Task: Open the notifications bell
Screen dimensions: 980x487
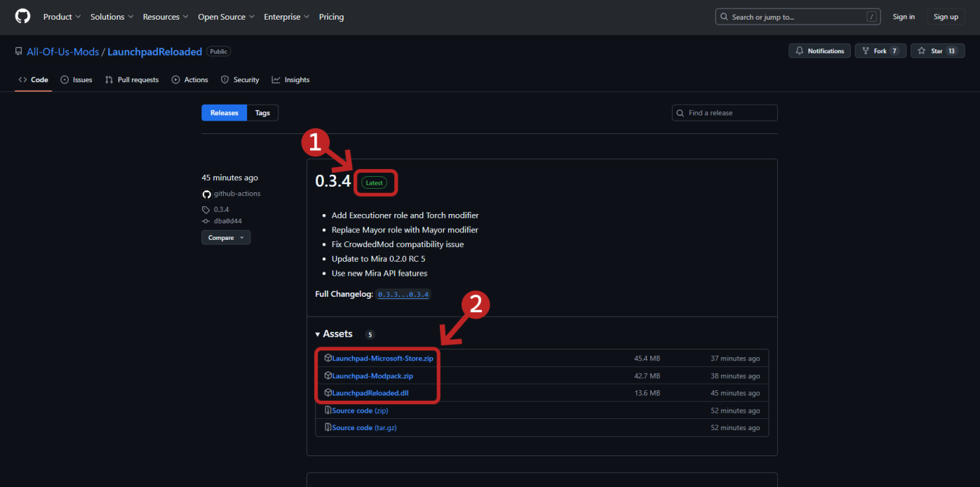Action: pos(800,51)
